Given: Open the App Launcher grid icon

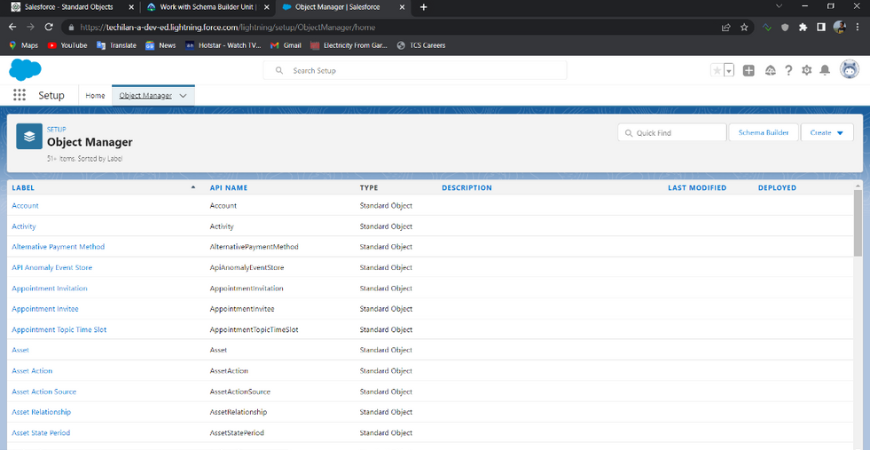Looking at the screenshot, I should (x=20, y=95).
